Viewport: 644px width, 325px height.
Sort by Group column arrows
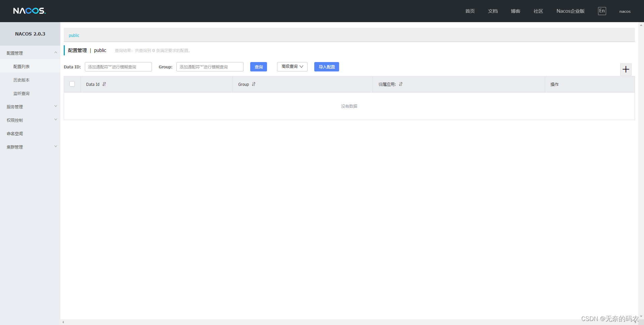point(254,84)
